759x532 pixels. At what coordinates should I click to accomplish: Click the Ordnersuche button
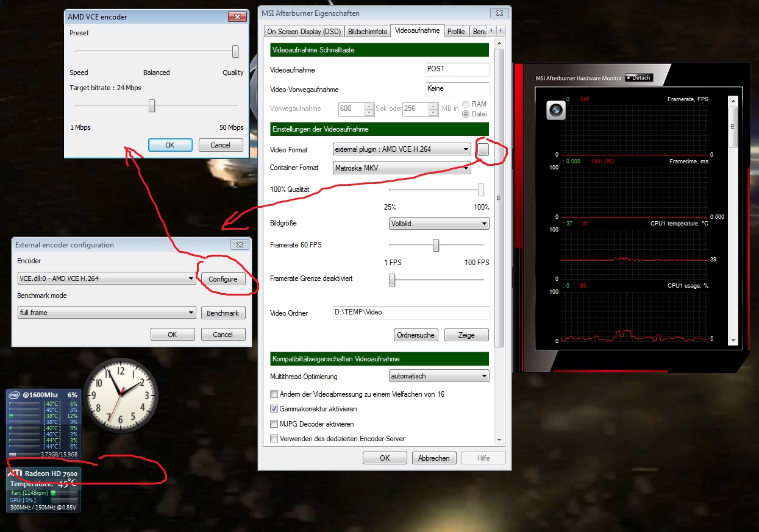(416, 335)
